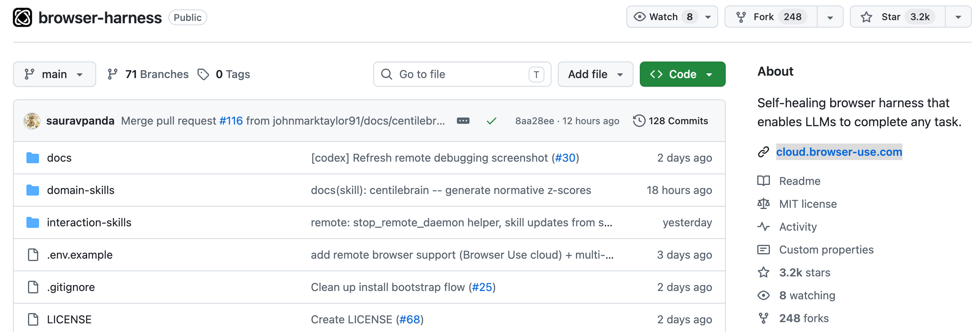Toggle Watch on this repository
The image size is (980, 332).
point(663,17)
